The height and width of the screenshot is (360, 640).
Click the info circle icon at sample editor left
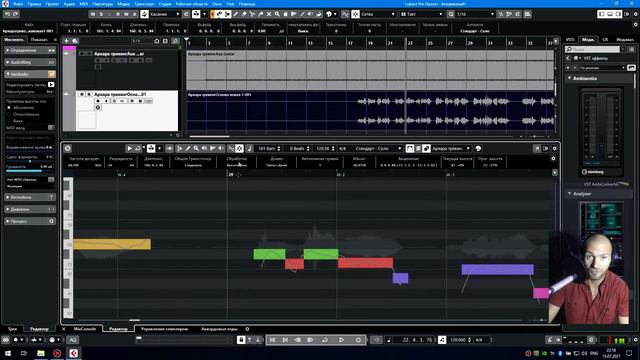68,149
